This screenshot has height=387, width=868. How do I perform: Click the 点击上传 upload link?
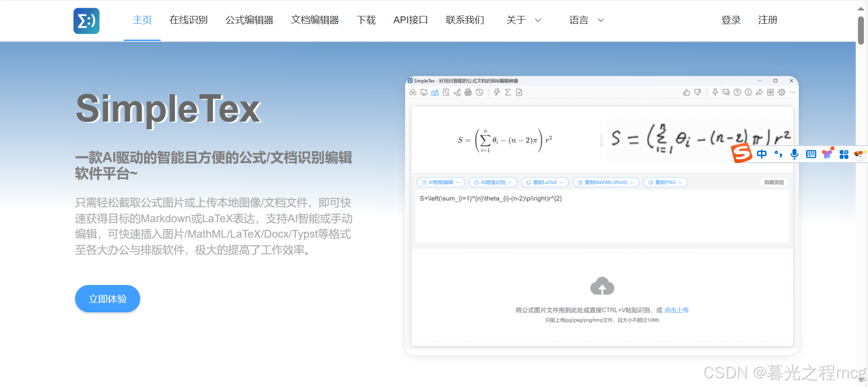676,310
